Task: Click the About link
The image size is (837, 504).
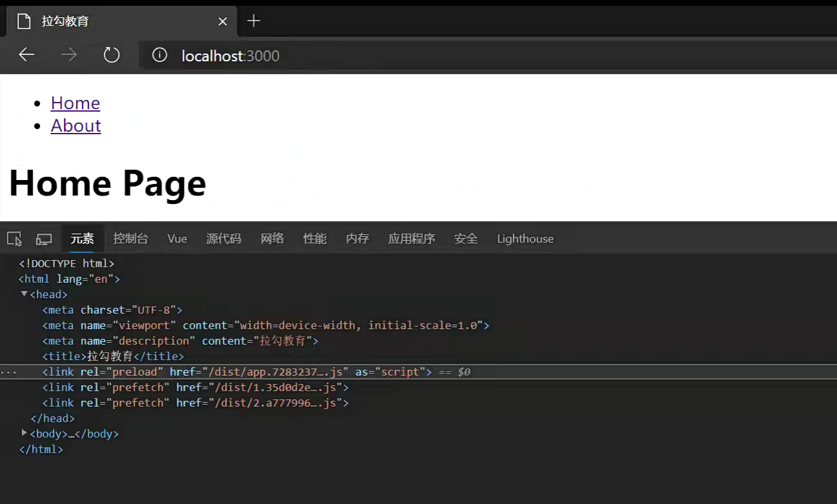Action: click(76, 126)
